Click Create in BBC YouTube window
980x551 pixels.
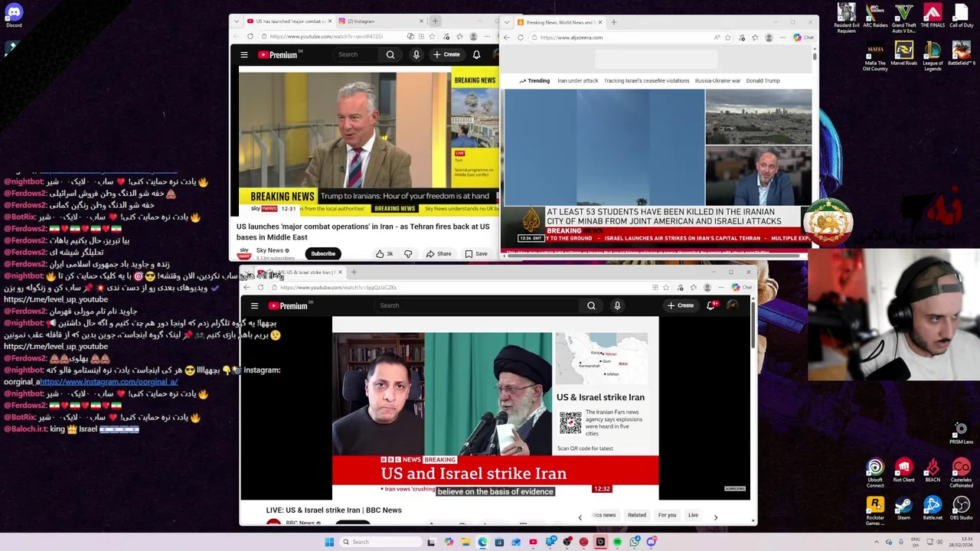pyautogui.click(x=680, y=305)
